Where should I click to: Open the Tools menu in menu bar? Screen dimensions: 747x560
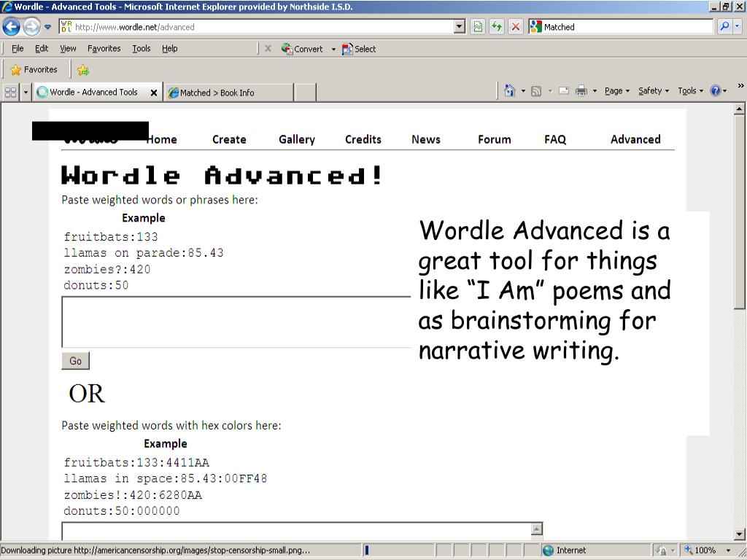pyautogui.click(x=141, y=49)
